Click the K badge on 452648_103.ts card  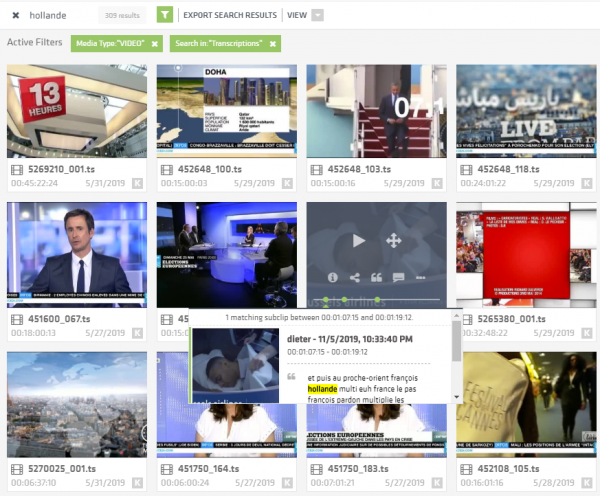coord(437,183)
